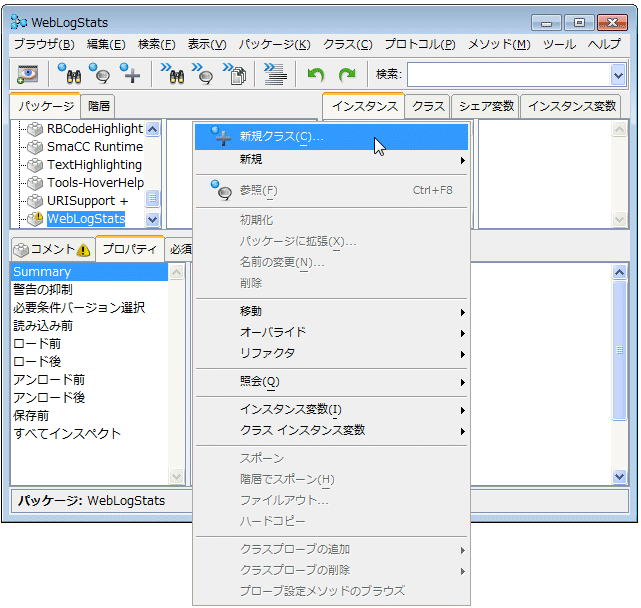Open the プロパティ tab

click(130, 249)
